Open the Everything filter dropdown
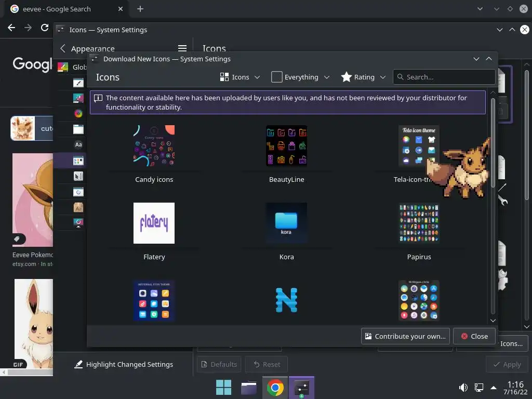 point(301,77)
